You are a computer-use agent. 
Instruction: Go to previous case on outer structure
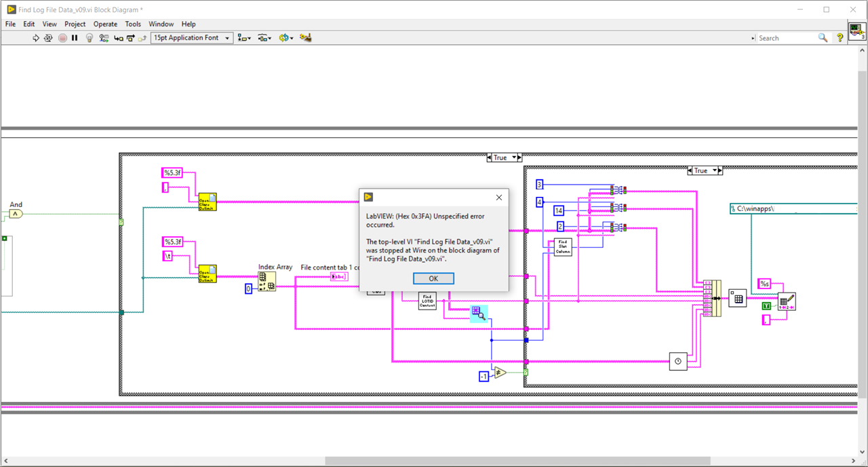click(490, 157)
